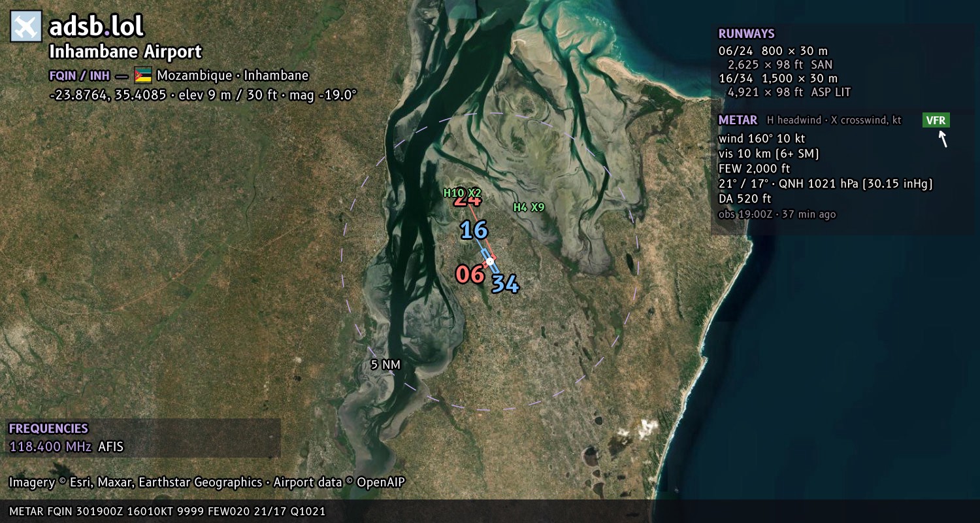Click the white airport reference point dot

[489, 261]
